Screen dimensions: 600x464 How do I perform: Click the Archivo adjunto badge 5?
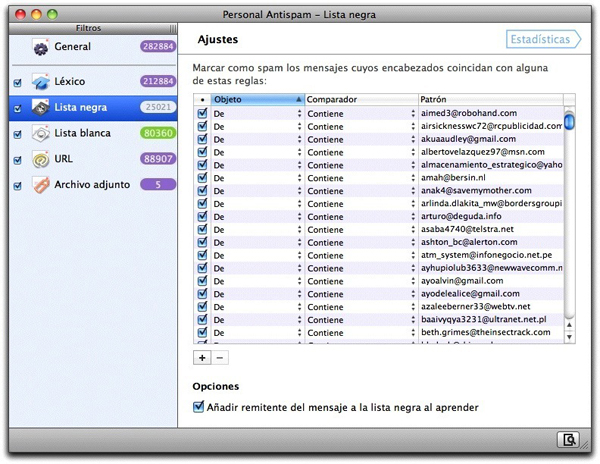158,185
